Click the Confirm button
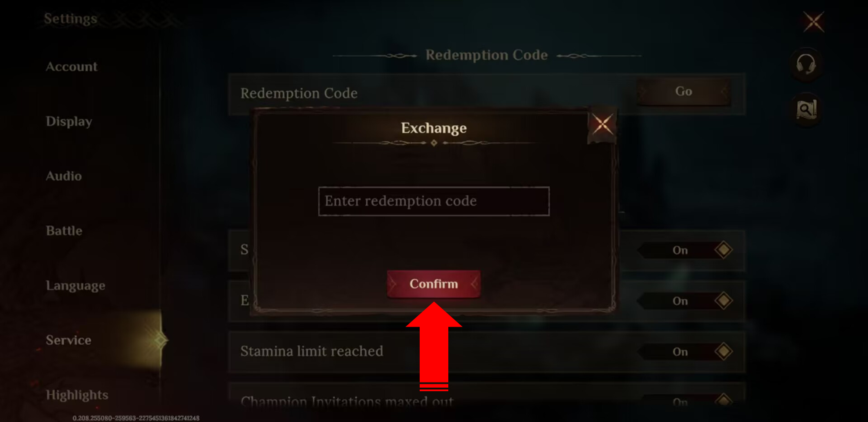 click(434, 284)
